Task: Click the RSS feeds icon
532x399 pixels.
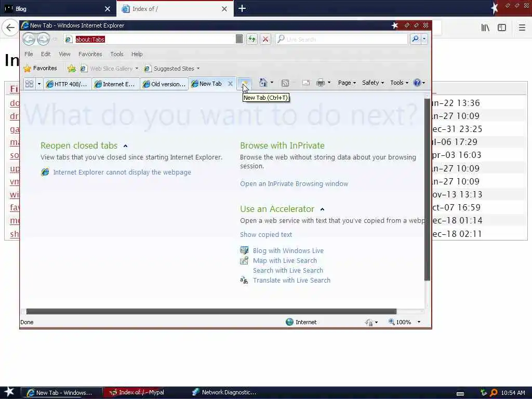Action: 285,83
